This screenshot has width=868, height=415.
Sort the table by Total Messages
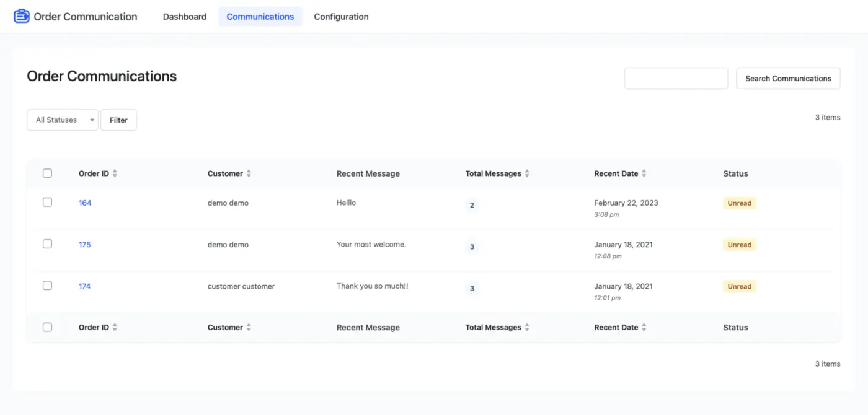point(526,173)
